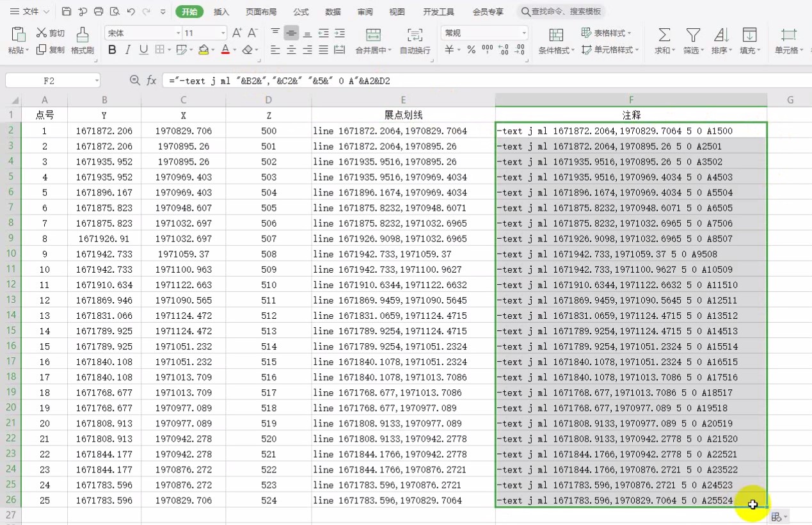This screenshot has width=812, height=525.
Task: Click the Save icon in quick access toolbar
Action: (x=67, y=12)
